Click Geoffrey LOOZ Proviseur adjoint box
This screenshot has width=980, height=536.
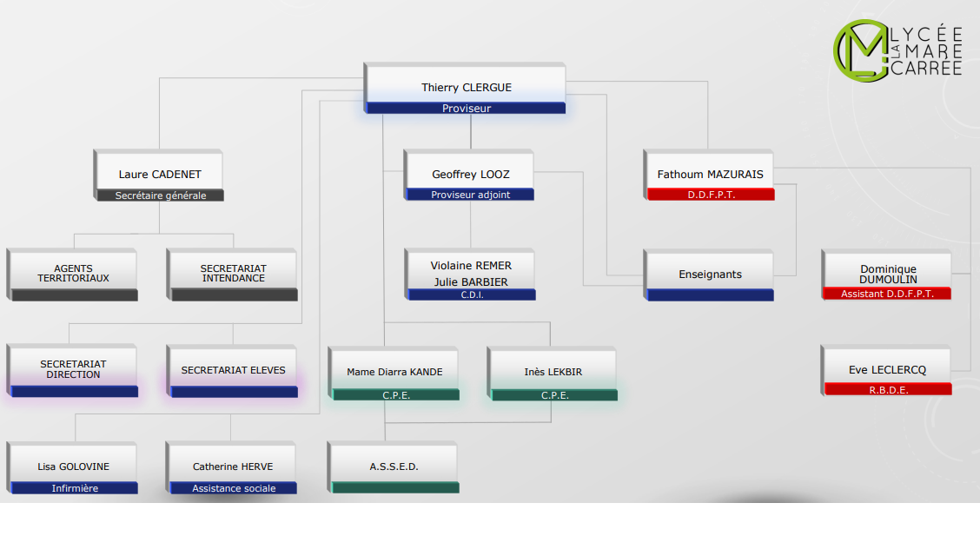[x=470, y=174]
